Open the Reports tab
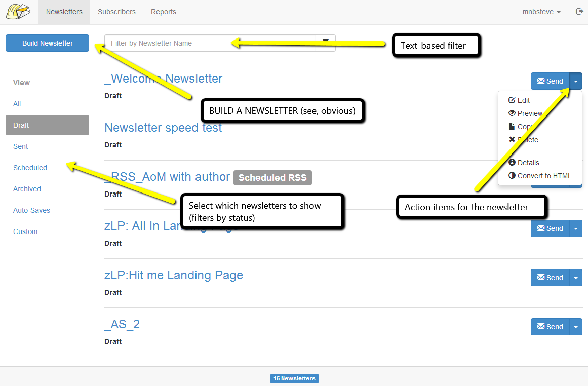 [x=164, y=12]
